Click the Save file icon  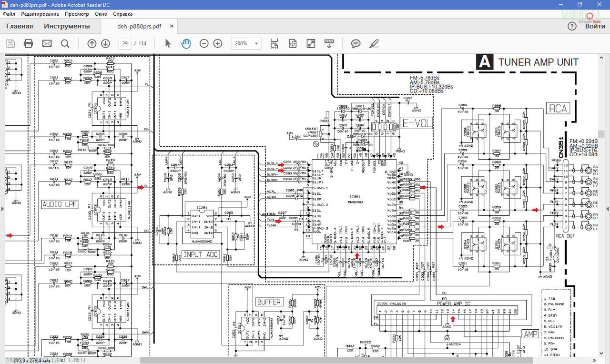[10, 43]
